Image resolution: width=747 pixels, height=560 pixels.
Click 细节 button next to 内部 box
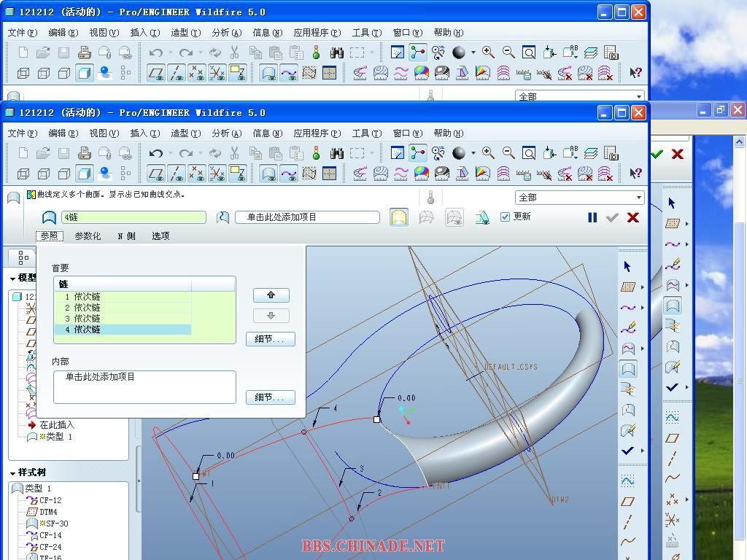(x=271, y=397)
